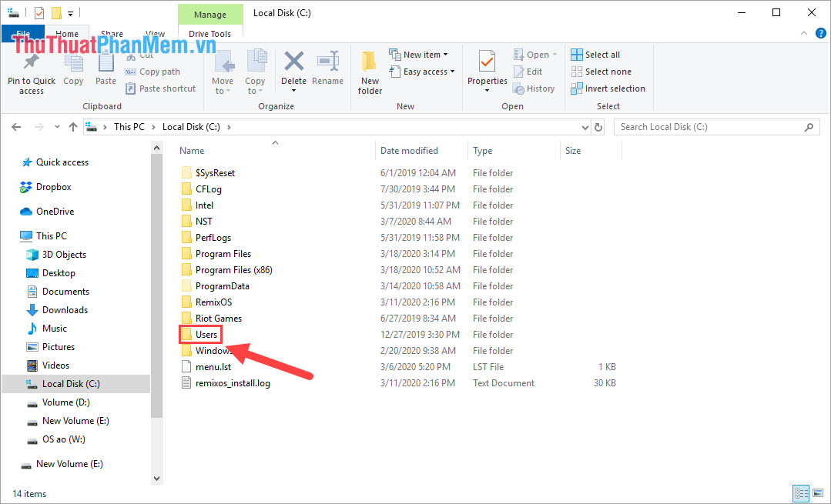Open the Easy access dropdown

click(422, 71)
